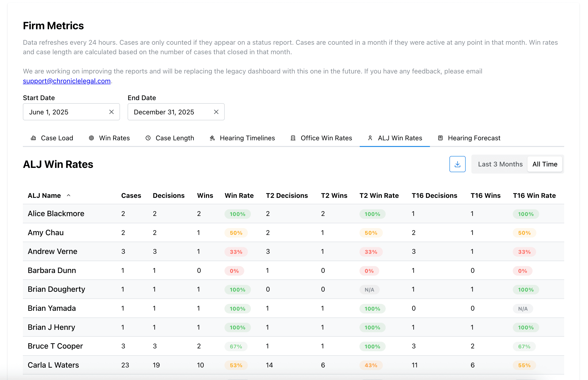Select the Case Length clock icon

click(x=148, y=138)
